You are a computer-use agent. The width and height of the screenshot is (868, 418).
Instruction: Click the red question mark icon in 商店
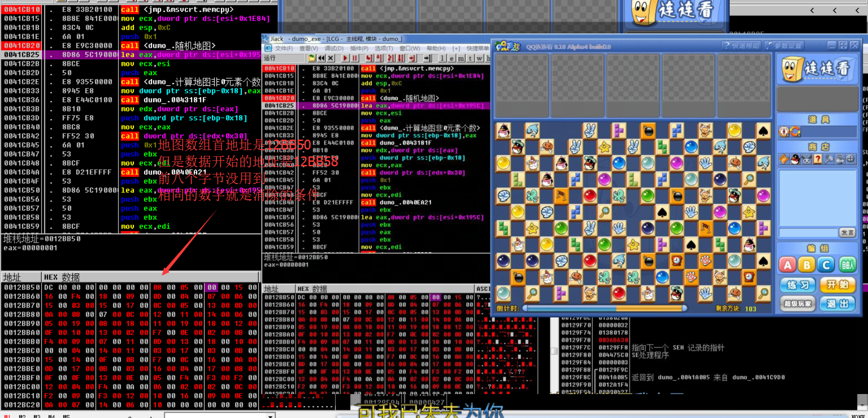click(817, 159)
